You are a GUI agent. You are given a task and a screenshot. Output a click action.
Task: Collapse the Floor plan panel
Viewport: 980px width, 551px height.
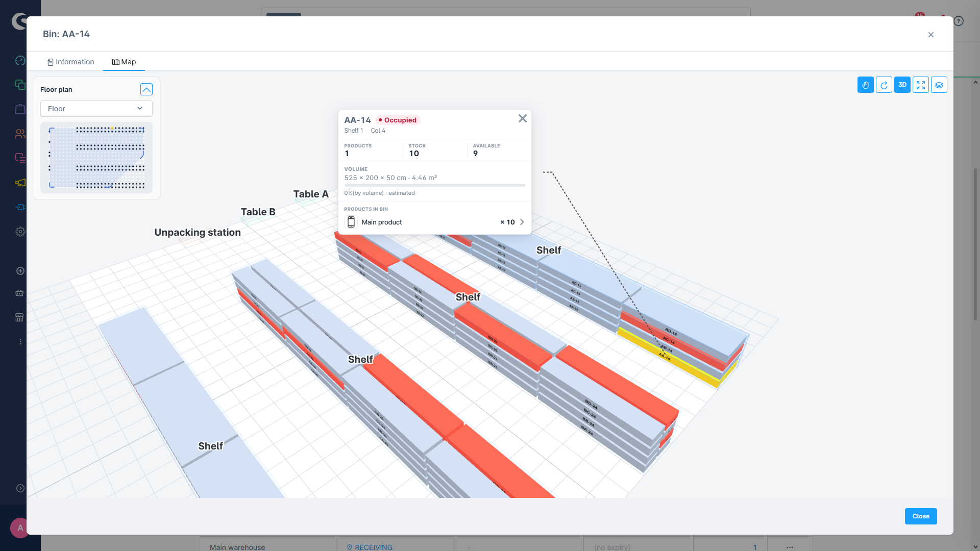146,89
